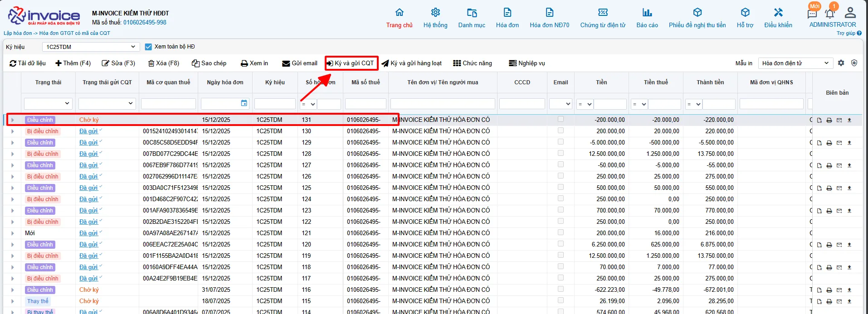
Task: Open the Trạng thái gửi CQT filter dropdown
Action: tap(107, 104)
